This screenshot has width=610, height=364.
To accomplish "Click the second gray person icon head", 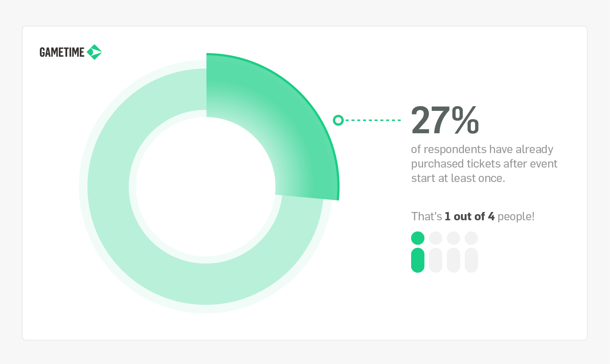I will click(x=436, y=238).
